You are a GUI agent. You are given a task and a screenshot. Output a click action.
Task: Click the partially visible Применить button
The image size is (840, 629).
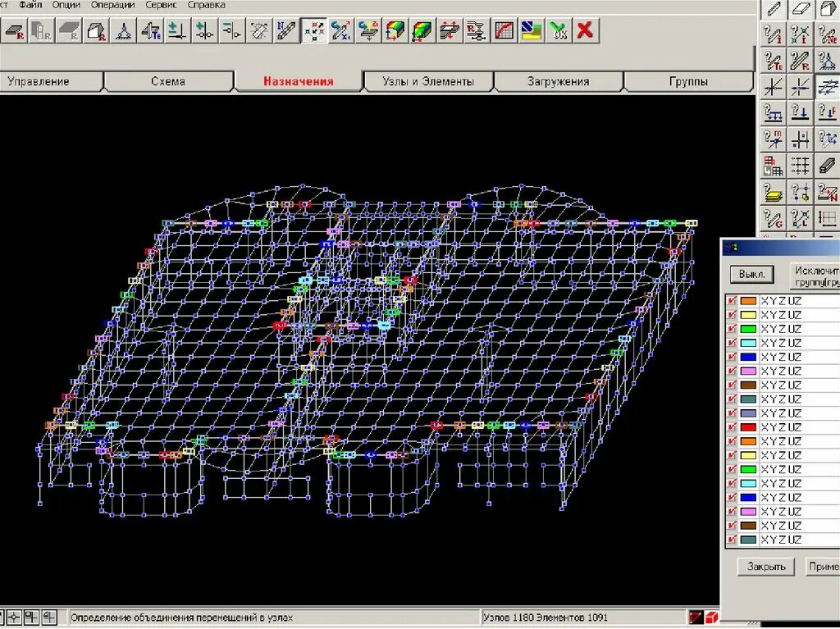tap(823, 567)
